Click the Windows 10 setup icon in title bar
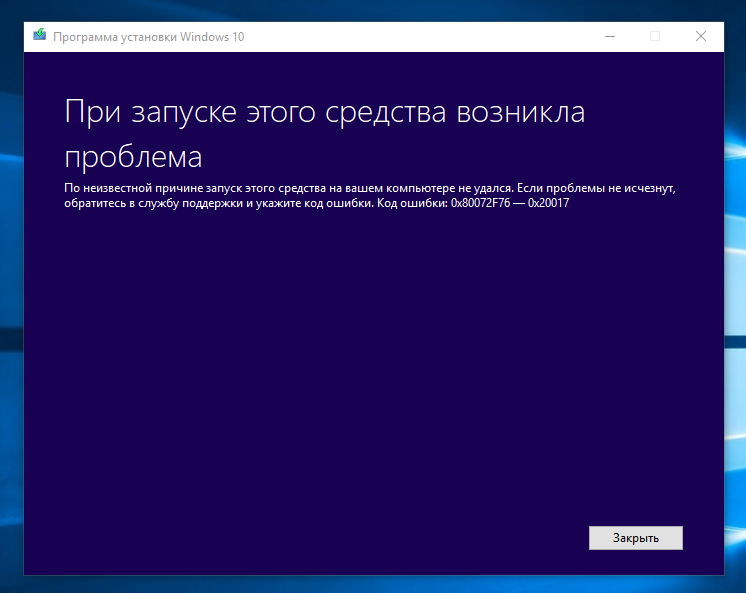 [x=39, y=35]
